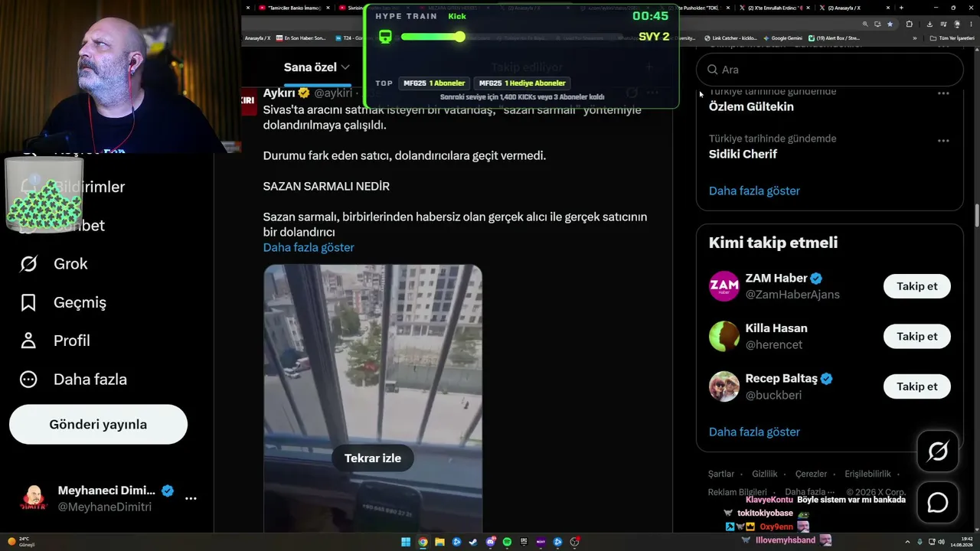Click the volume icon in system tray
980x551 pixels.
pyautogui.click(x=939, y=543)
